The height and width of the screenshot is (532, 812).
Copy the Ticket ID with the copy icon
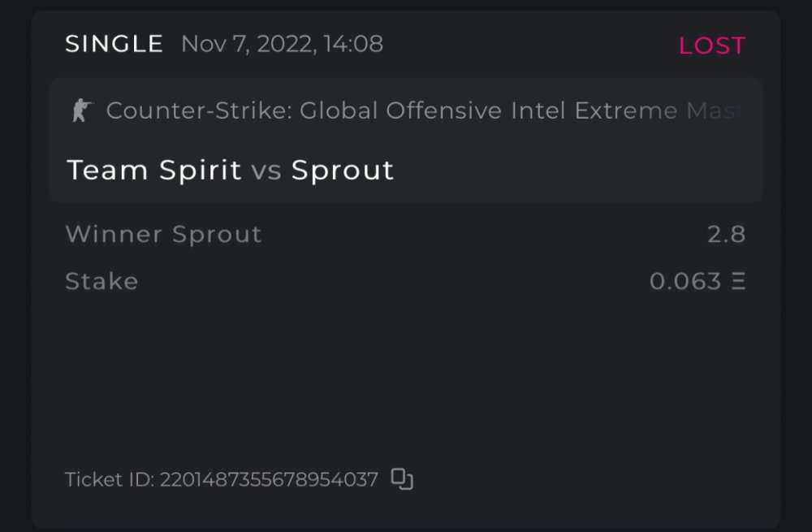pyautogui.click(x=402, y=479)
